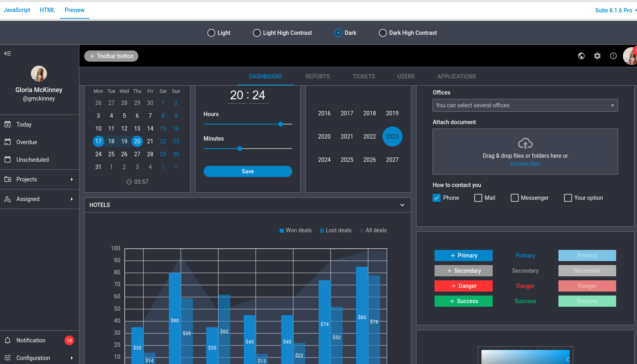Select the Light theme radio button

(x=211, y=33)
